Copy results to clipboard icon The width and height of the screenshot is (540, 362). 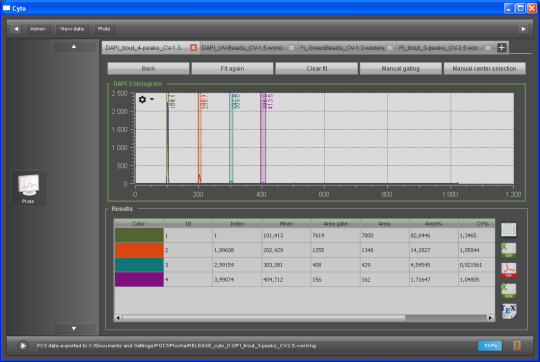point(508,229)
